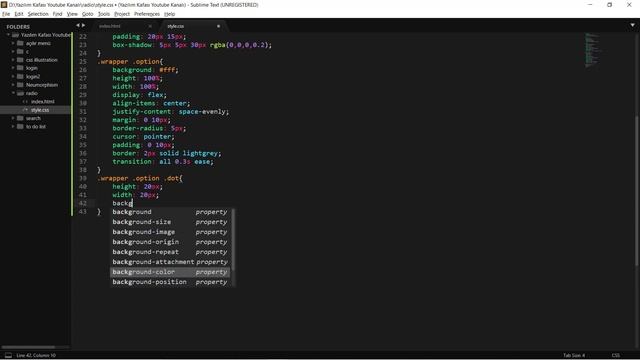Switch to the style.css tab
640x360 pixels.
point(176,26)
